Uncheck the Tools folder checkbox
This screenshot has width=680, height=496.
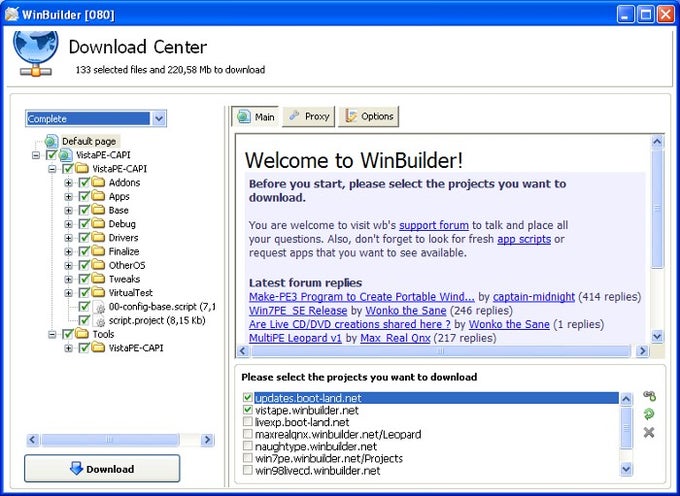tap(68, 334)
